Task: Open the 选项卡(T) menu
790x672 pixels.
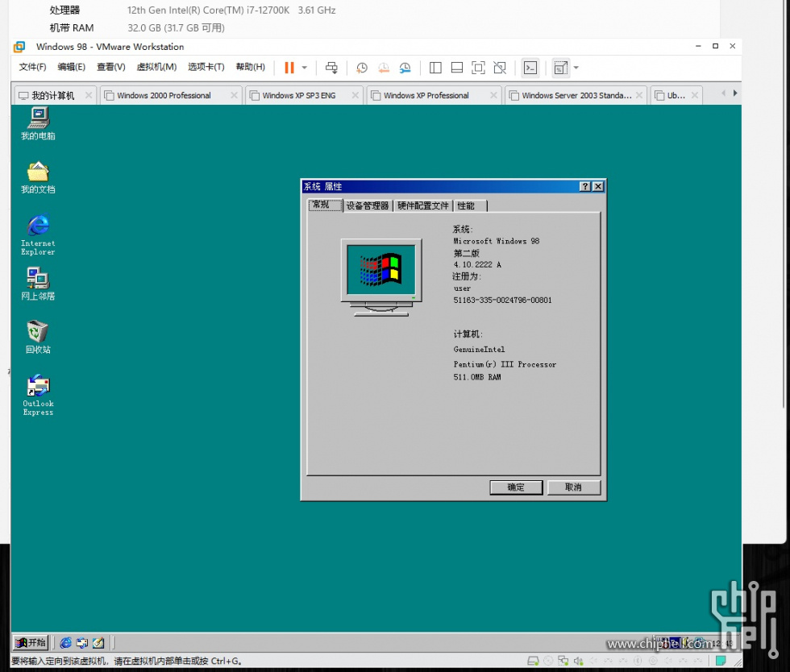Action: pyautogui.click(x=206, y=67)
